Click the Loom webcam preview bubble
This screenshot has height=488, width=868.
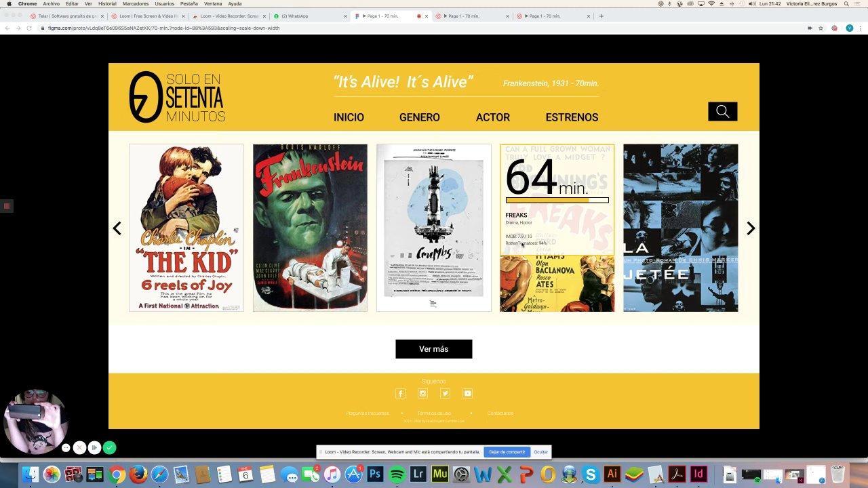point(35,422)
